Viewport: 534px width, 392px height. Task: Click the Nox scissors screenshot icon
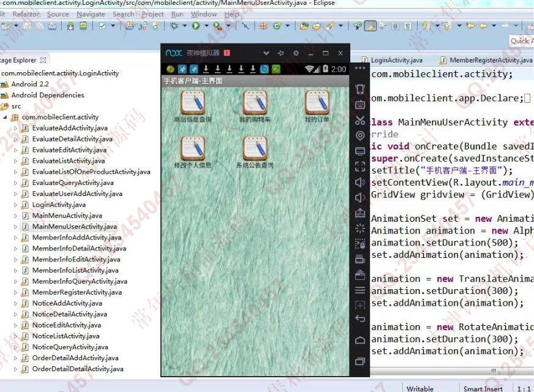coord(360,120)
